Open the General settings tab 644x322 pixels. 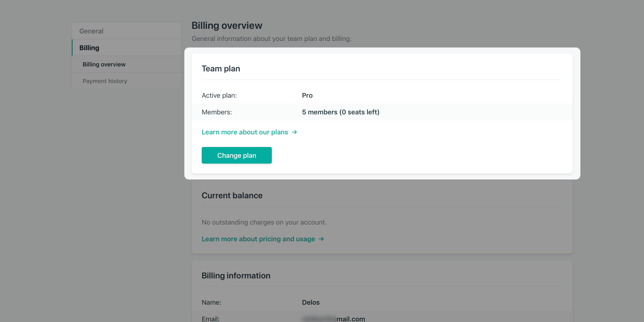coord(91,31)
